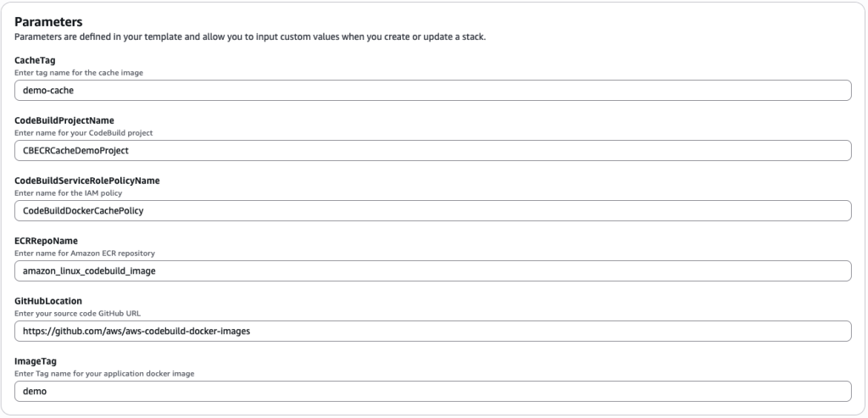Screen dimensions: 868x418
Task: Click the GitHubLocation label
Action: pyautogui.click(x=48, y=301)
